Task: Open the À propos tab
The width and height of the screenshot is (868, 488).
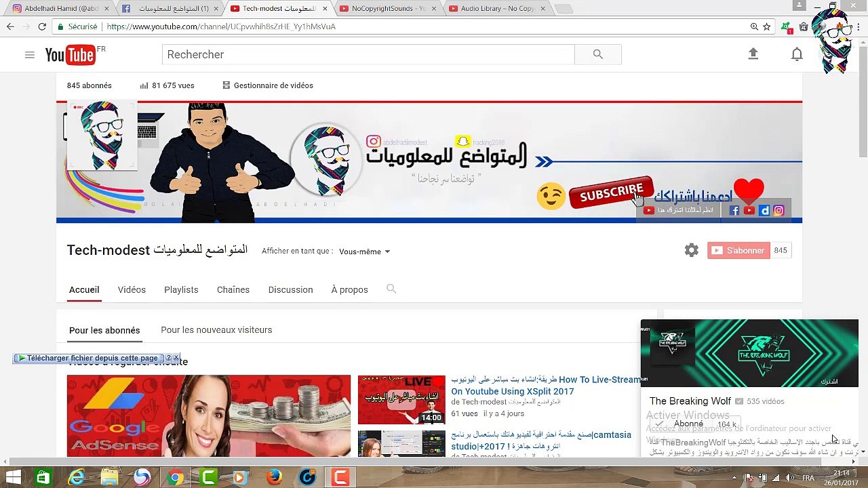Action: click(x=349, y=289)
